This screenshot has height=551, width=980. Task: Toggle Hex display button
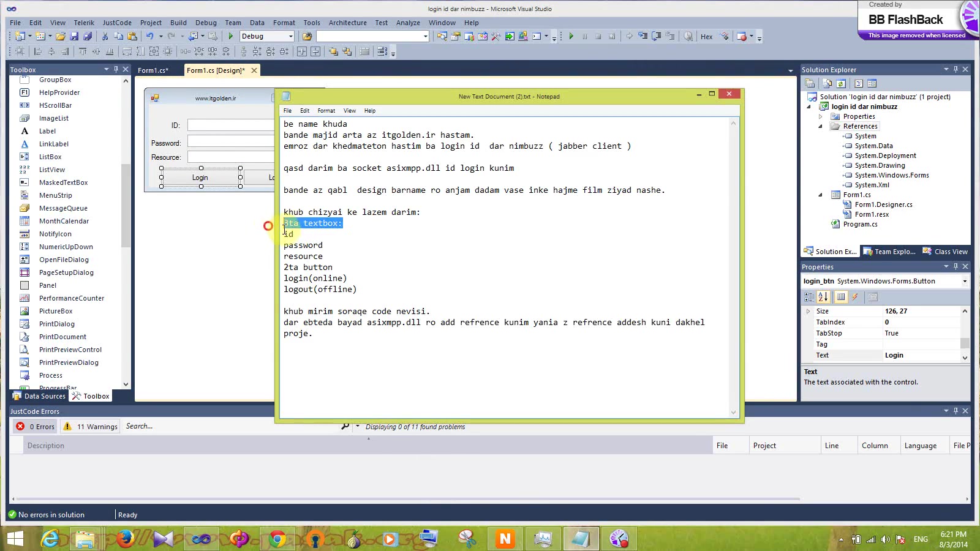click(706, 37)
